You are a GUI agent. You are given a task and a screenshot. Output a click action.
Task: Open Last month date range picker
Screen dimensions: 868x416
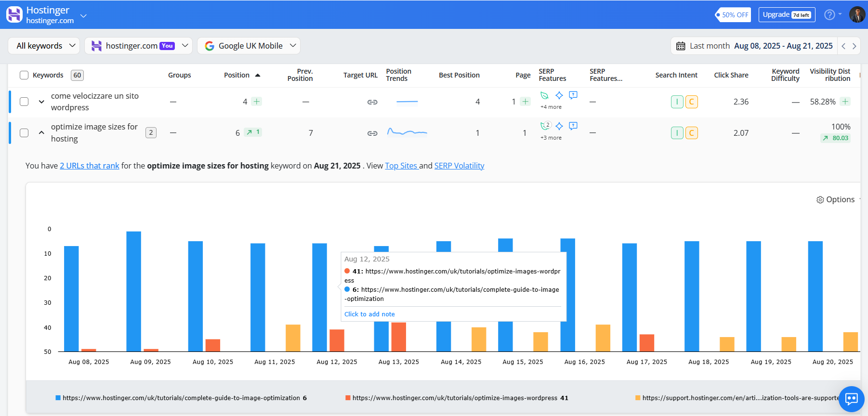[754, 46]
